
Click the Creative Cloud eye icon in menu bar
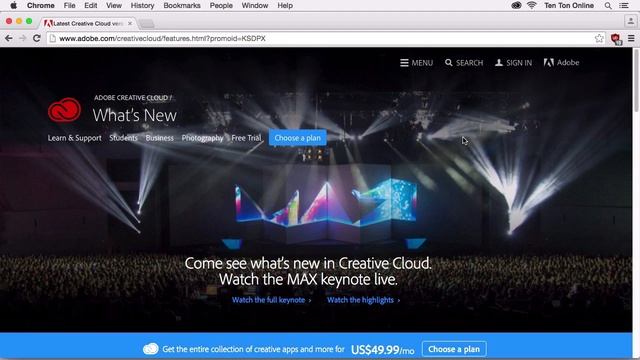pyautogui.click(x=516, y=5)
